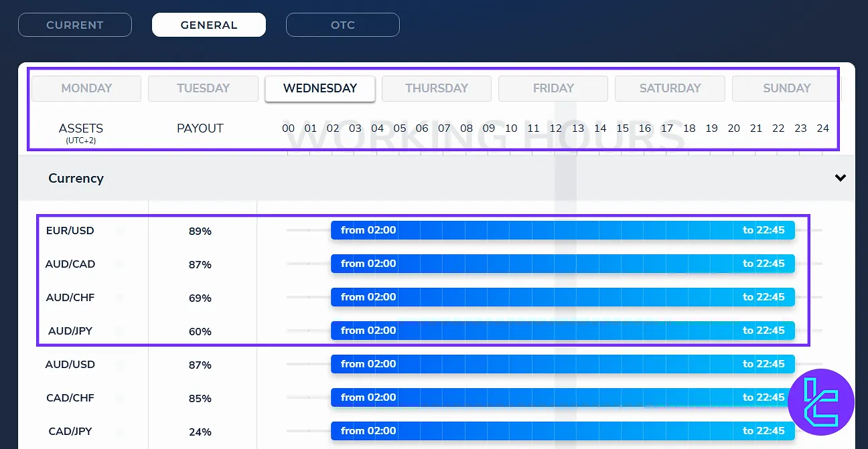Click the 85% payout for CAD/CHF
Screen dimensions: 868x449
click(200, 399)
